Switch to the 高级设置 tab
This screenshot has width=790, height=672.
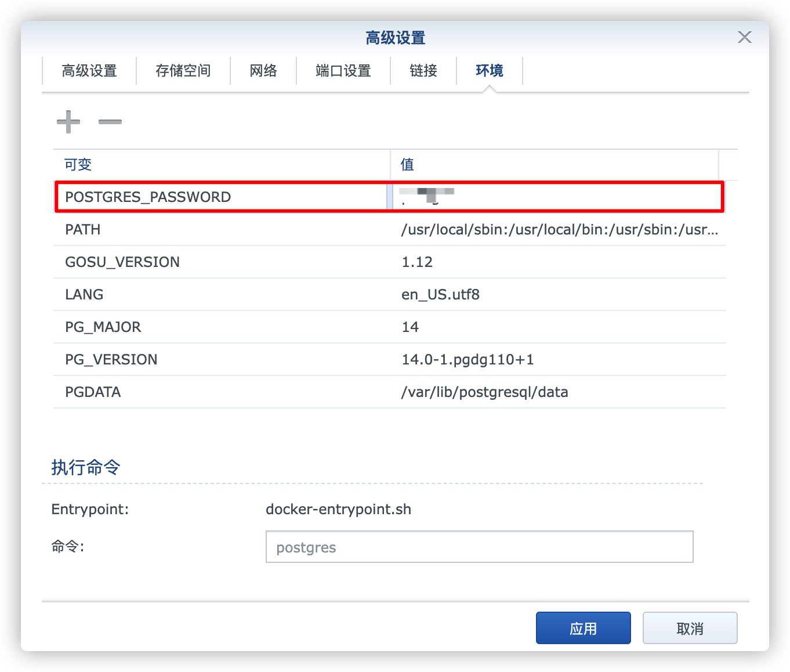[x=89, y=71]
